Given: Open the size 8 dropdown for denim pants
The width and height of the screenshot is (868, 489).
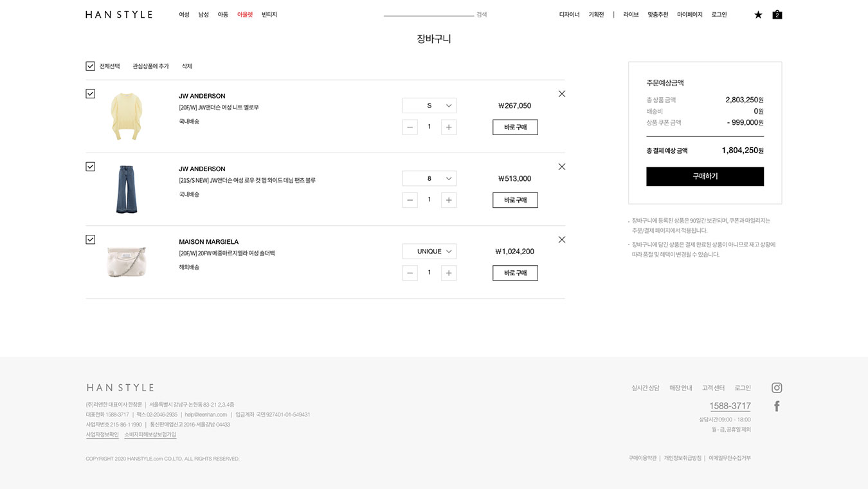Looking at the screenshot, I should [x=429, y=178].
